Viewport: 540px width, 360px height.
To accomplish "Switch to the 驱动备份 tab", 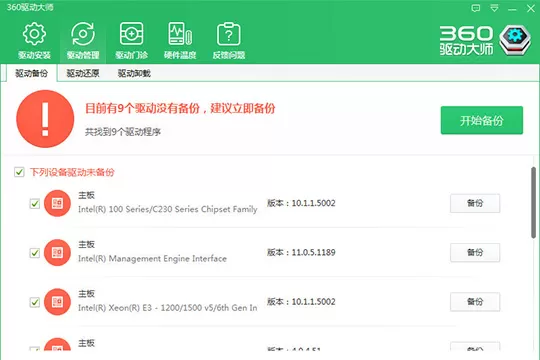I will tap(31, 73).
